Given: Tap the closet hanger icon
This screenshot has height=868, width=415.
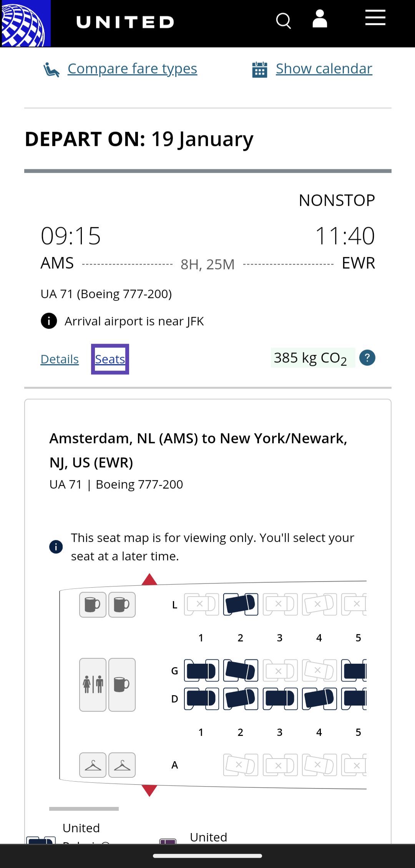Looking at the screenshot, I should 93,765.
